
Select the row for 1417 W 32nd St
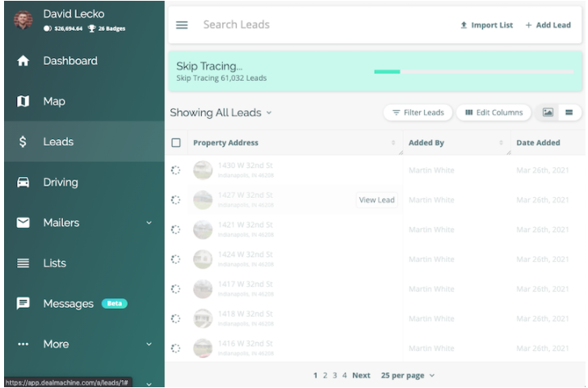coord(175,289)
